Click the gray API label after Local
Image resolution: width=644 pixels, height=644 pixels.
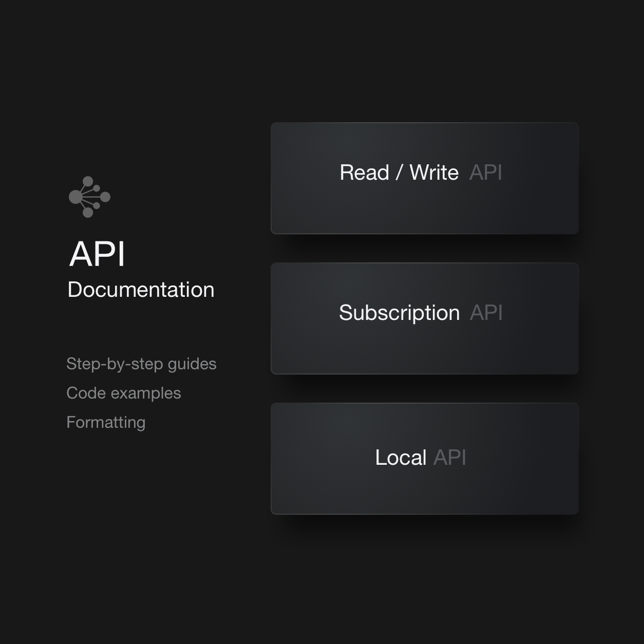[x=449, y=458]
